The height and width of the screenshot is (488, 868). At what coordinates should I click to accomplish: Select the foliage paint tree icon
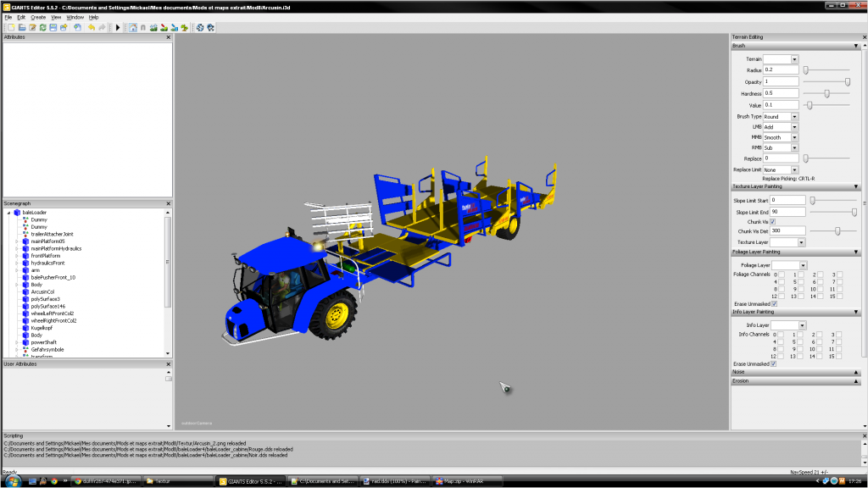coord(184,27)
